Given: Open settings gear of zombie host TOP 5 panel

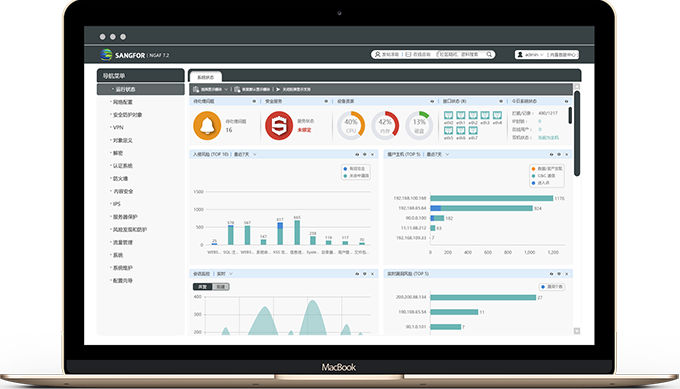Looking at the screenshot, I should (x=559, y=154).
